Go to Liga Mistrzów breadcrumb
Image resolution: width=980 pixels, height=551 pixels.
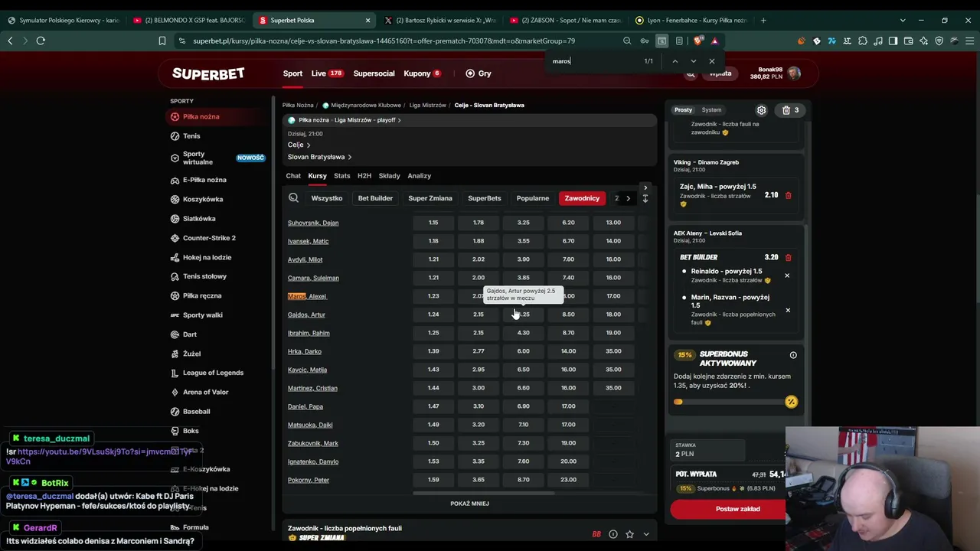(428, 105)
